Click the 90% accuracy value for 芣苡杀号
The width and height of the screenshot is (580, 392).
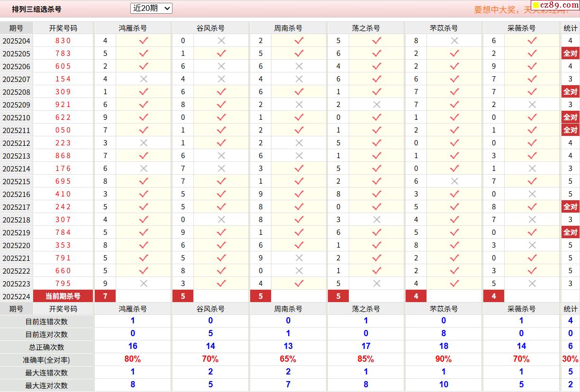tap(444, 359)
